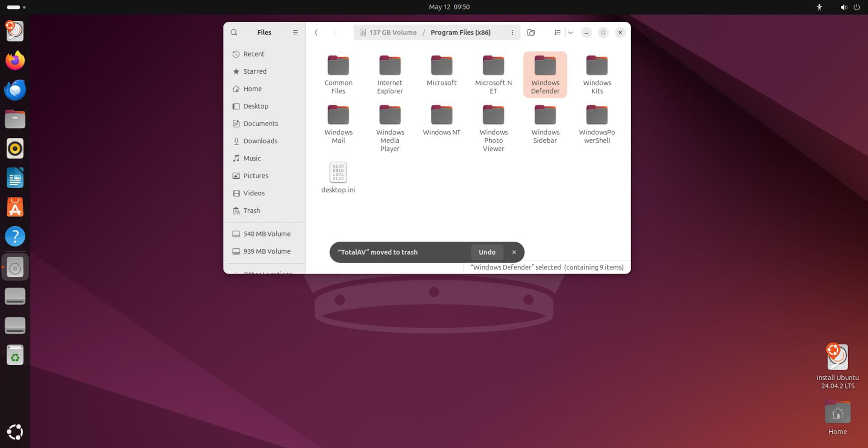Open the accessibility menu in top bar
Viewport: 868px width, 448px height.
coord(819,7)
